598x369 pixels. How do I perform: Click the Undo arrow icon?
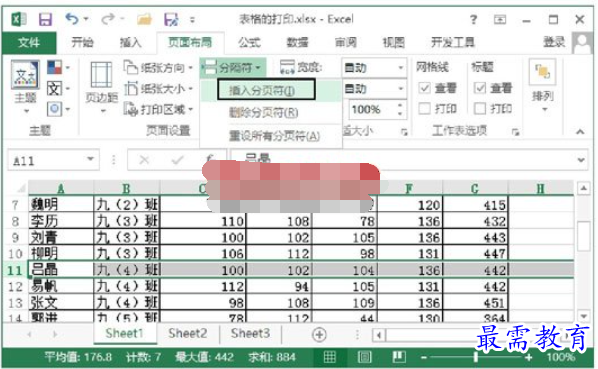point(72,18)
